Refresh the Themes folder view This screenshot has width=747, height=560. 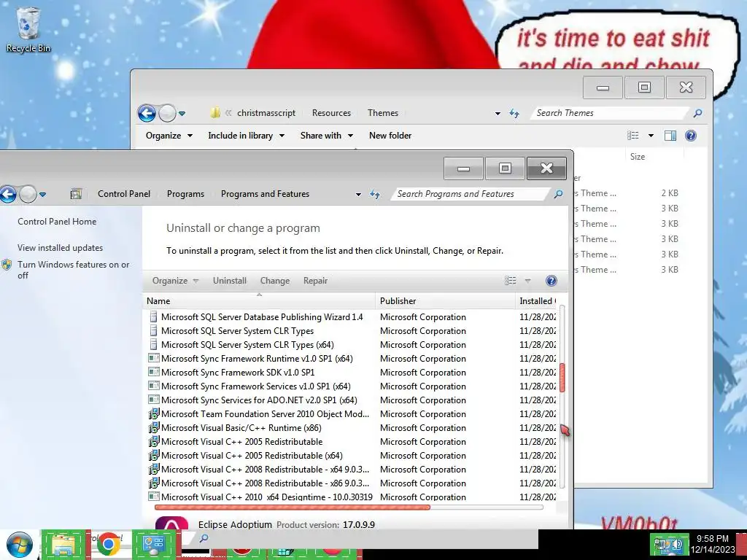(x=514, y=113)
